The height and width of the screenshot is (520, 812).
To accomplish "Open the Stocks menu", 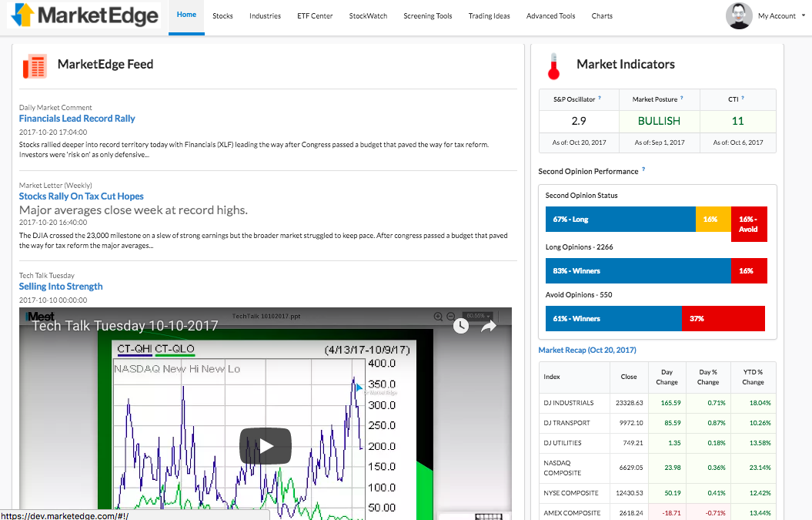I will coord(222,16).
